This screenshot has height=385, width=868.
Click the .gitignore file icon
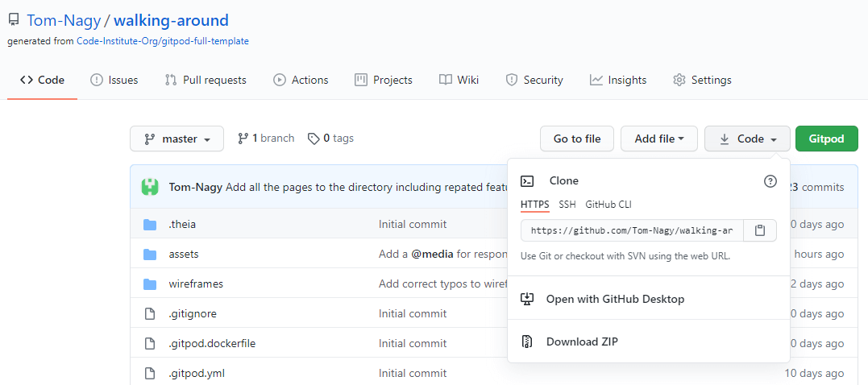click(x=149, y=314)
